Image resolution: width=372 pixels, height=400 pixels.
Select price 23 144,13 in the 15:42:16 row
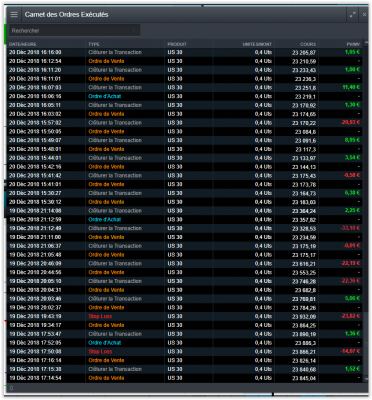304,167
